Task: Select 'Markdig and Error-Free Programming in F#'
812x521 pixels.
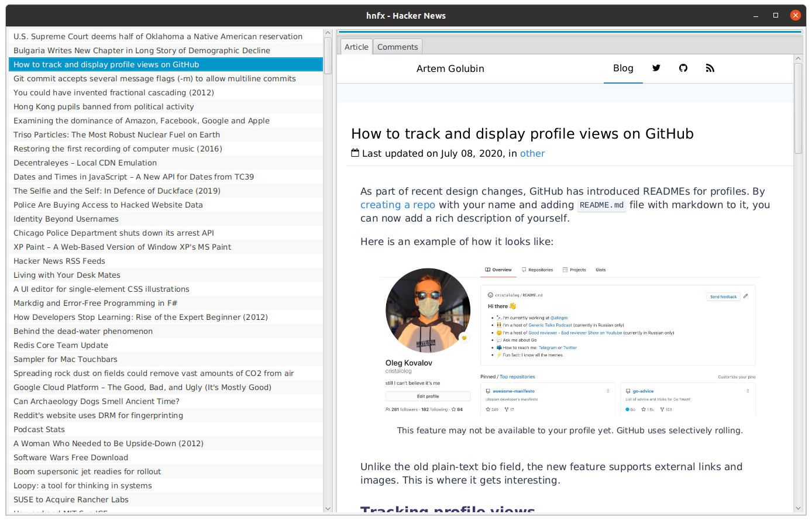Action: pyautogui.click(x=166, y=303)
